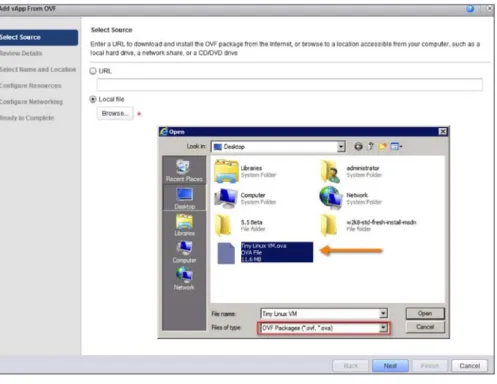The height and width of the screenshot is (384, 497).
Task: Click the Browse button
Action: (115, 113)
